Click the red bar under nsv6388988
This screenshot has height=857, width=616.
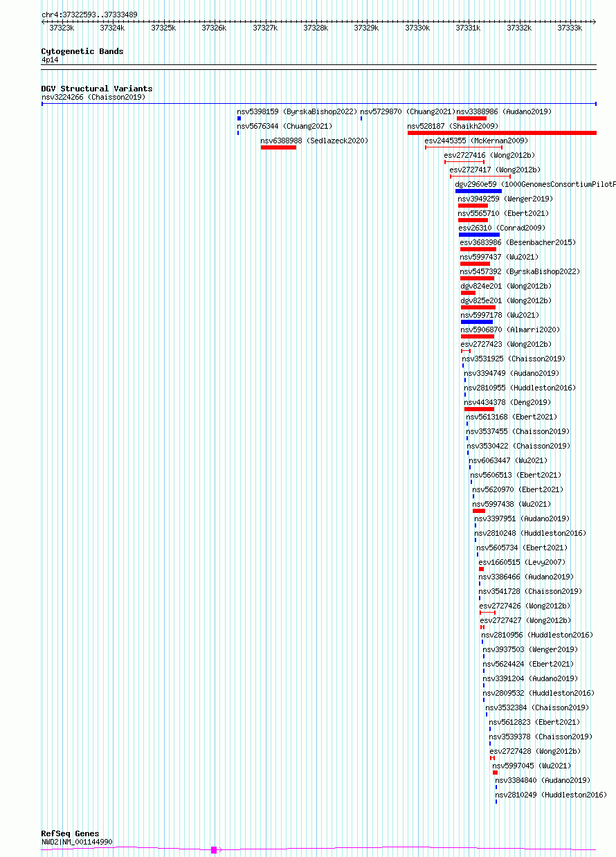(278, 147)
